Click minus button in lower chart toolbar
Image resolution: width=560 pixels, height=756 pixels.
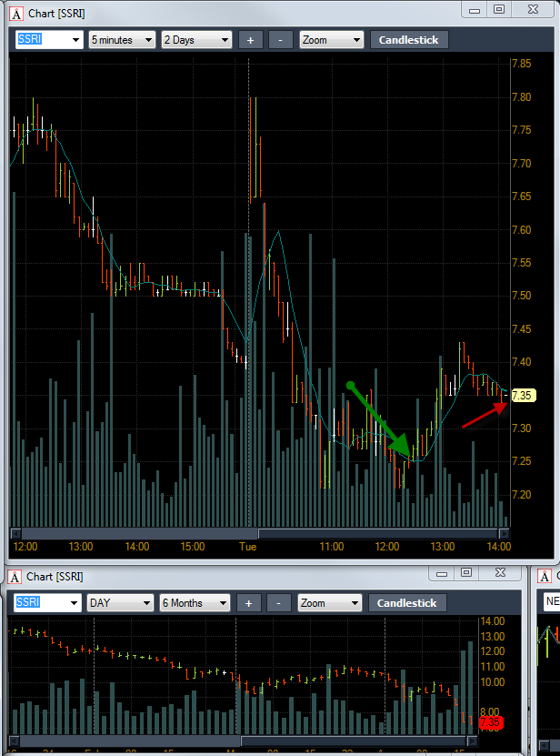tap(278, 603)
